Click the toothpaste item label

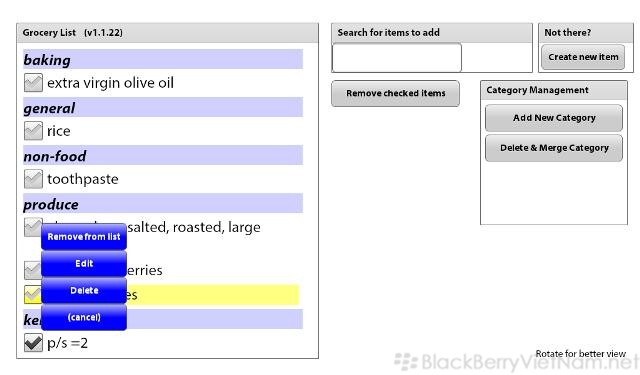tap(83, 179)
